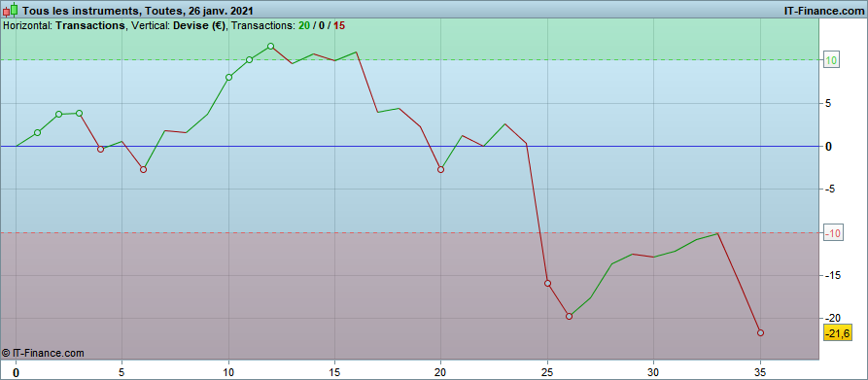Select the green marker at transaction 11
The width and height of the screenshot is (868, 380).
[x=249, y=59]
